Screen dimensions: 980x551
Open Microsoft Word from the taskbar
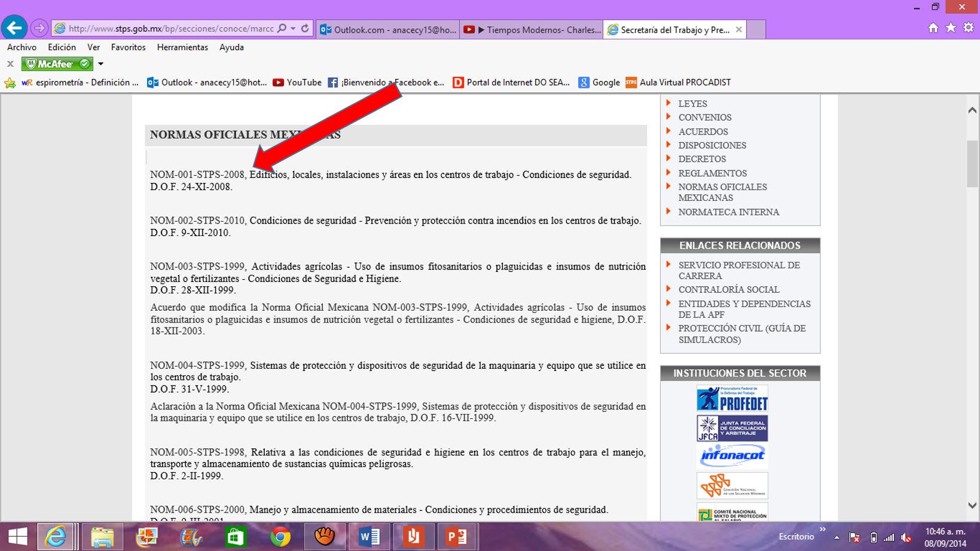coord(369,537)
